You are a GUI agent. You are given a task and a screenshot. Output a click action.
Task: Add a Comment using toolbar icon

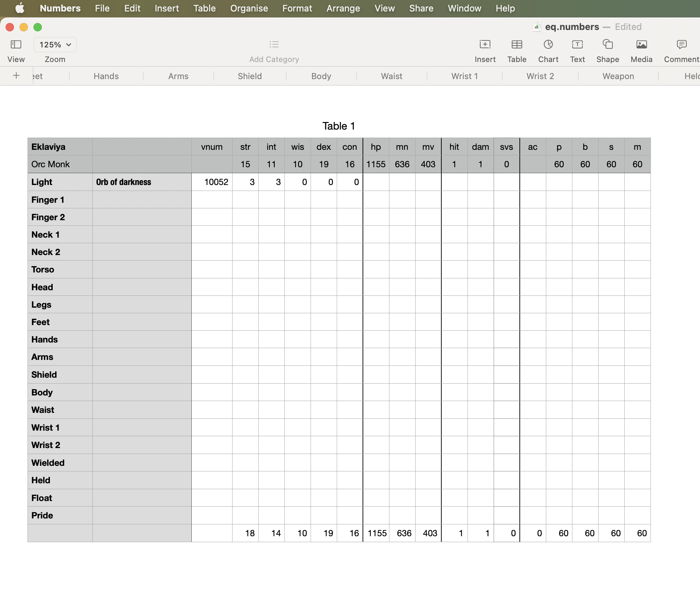pos(682,45)
